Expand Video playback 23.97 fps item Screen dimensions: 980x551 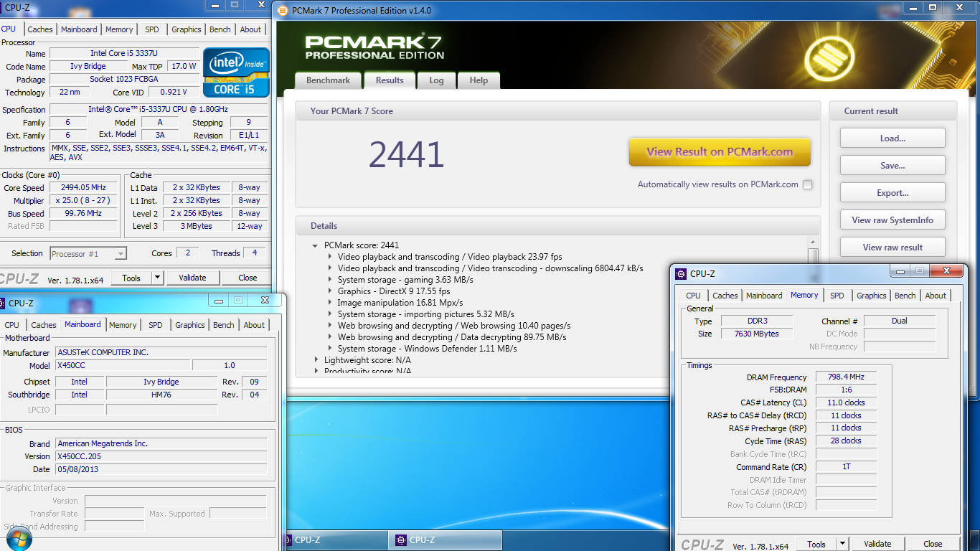pyautogui.click(x=330, y=257)
